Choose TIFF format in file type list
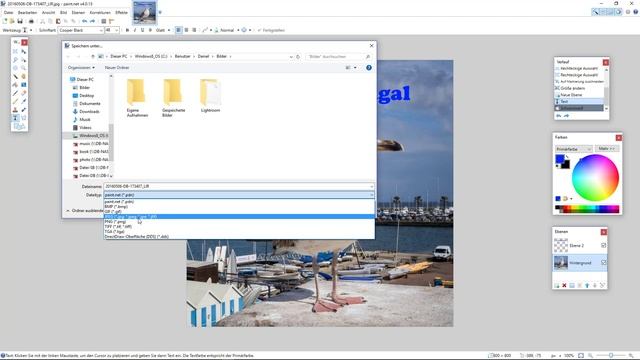Viewport: 640px width, 360px height. pyautogui.click(x=239, y=227)
